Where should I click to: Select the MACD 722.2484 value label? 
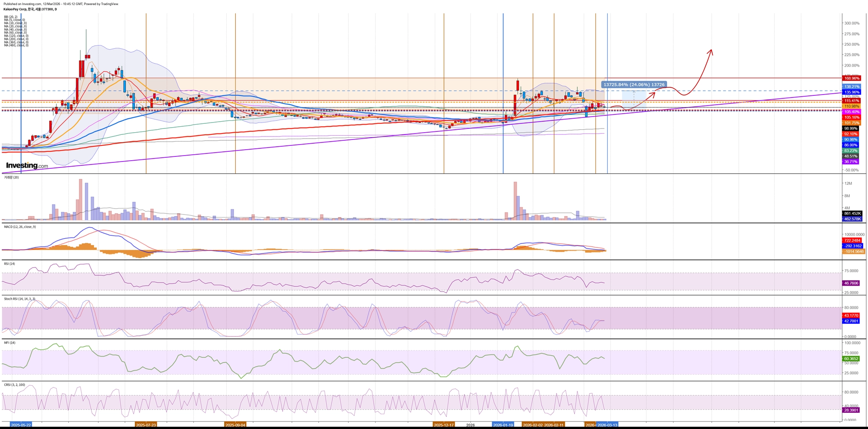(852, 240)
